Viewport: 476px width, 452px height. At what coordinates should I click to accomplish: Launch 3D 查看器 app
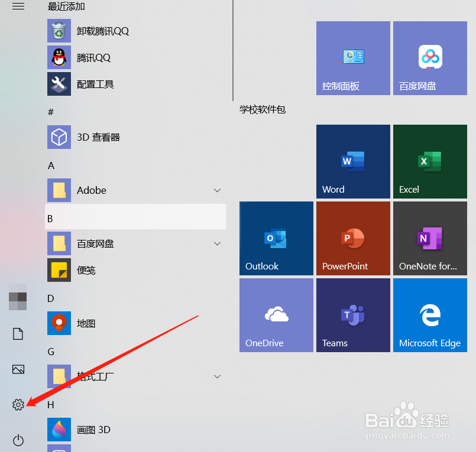click(x=135, y=137)
